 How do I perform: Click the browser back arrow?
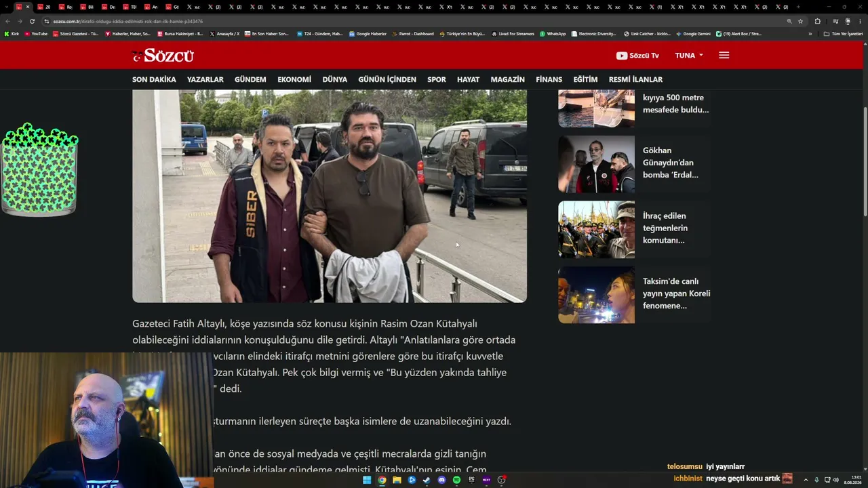point(7,21)
